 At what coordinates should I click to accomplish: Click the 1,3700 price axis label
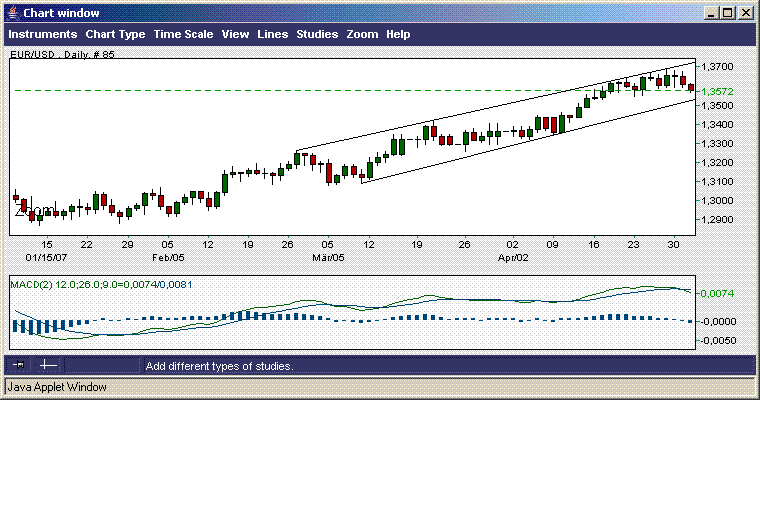click(x=717, y=67)
